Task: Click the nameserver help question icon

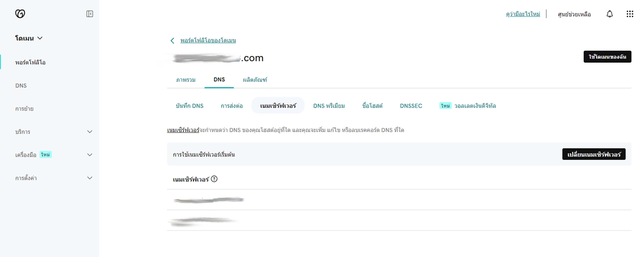Action: point(214,179)
